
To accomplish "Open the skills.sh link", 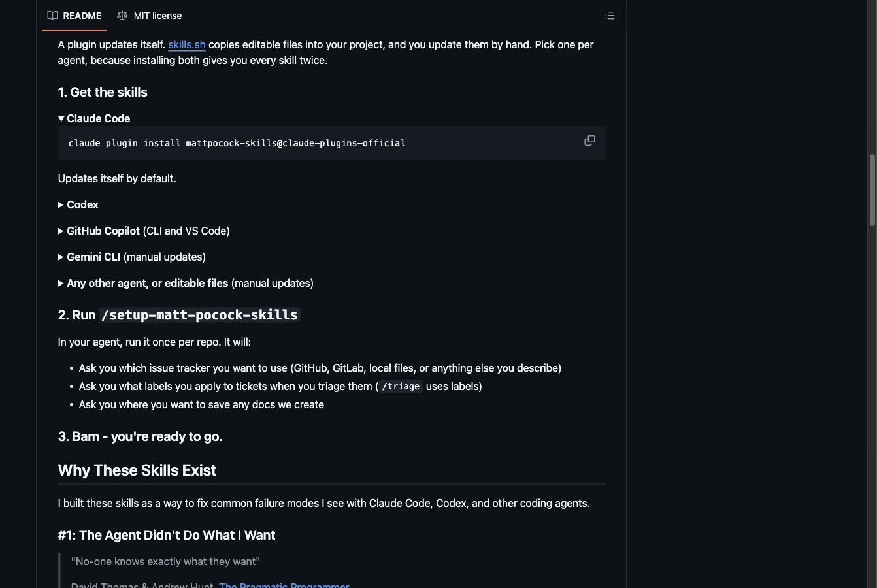I will point(187,44).
